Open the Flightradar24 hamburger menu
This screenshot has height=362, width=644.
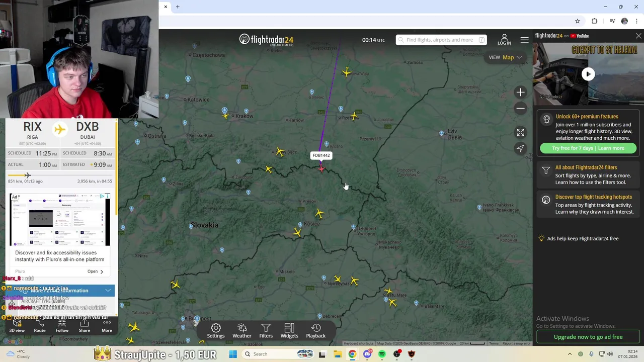[524, 40]
